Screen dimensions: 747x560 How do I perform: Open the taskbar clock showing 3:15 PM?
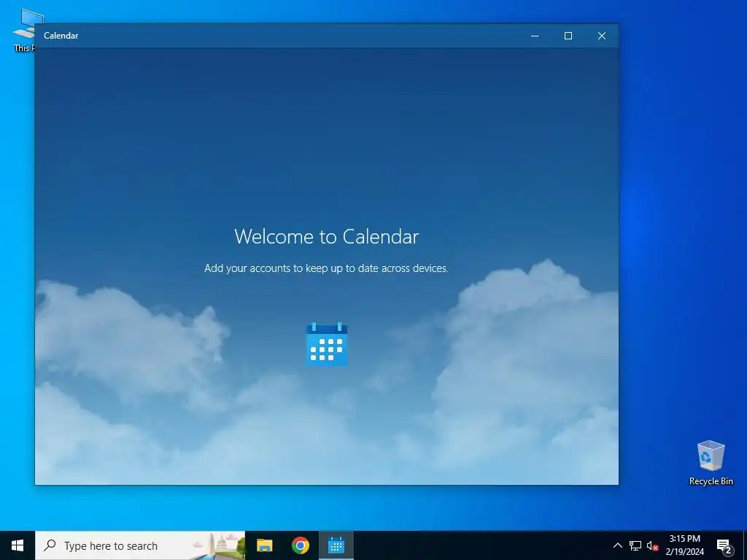684,545
